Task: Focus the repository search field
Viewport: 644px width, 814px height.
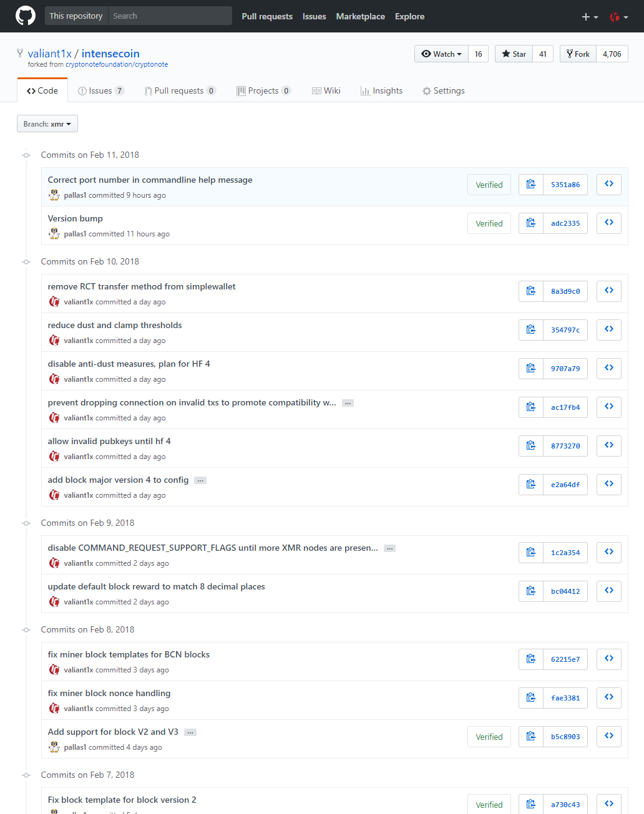Action: pos(170,16)
